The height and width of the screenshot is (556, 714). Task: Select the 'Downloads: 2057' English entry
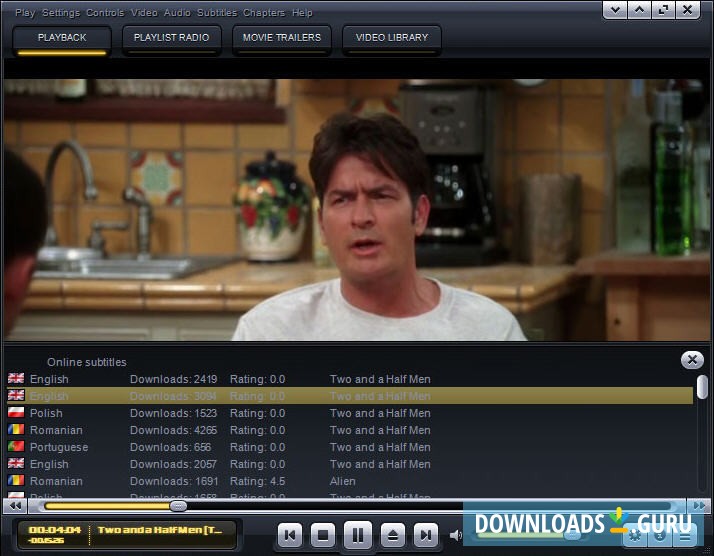tap(350, 464)
